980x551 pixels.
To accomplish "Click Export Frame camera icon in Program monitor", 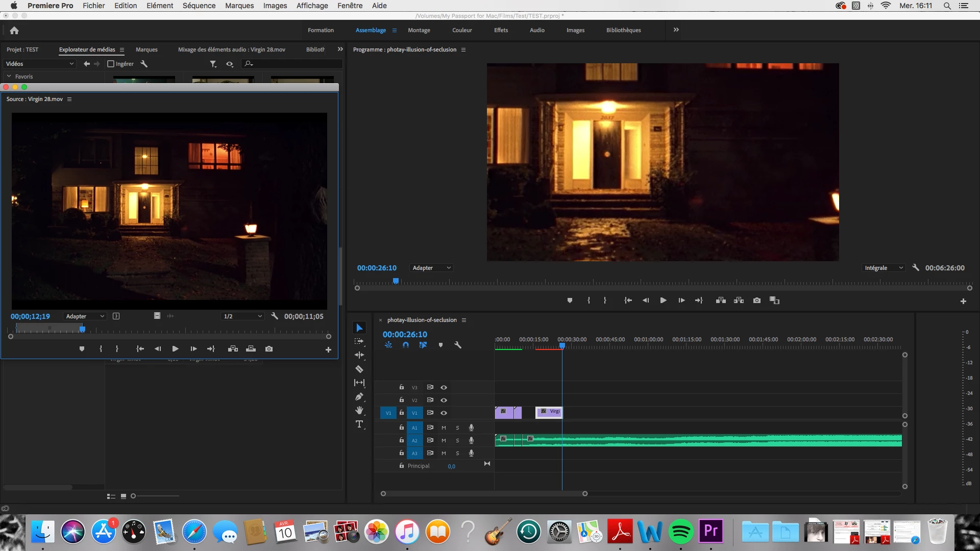I will (x=757, y=300).
